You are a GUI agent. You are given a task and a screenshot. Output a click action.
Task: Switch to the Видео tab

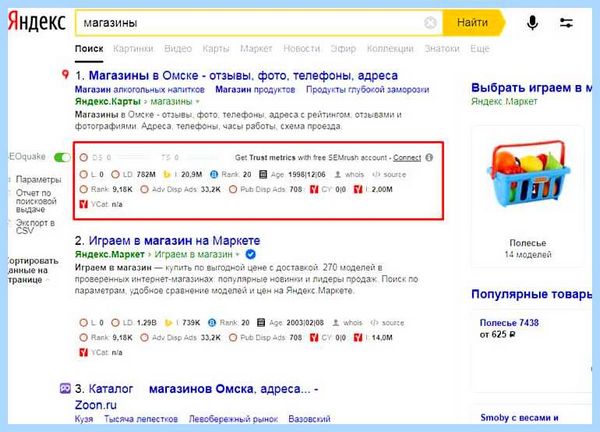pos(178,49)
